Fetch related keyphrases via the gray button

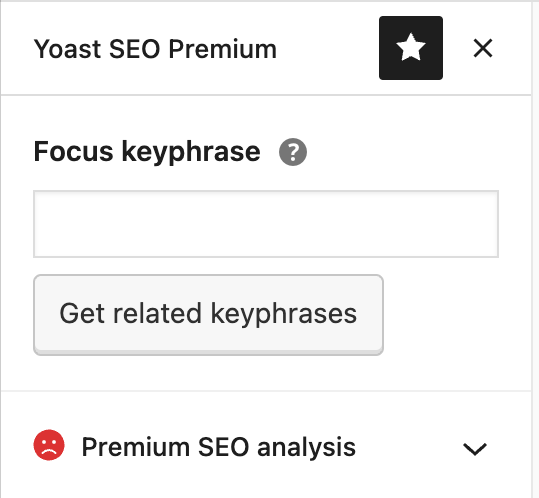pos(208,314)
